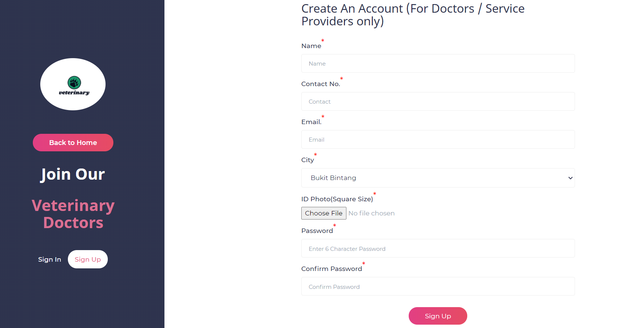Click the Email input box
644x328 pixels.
438,139
